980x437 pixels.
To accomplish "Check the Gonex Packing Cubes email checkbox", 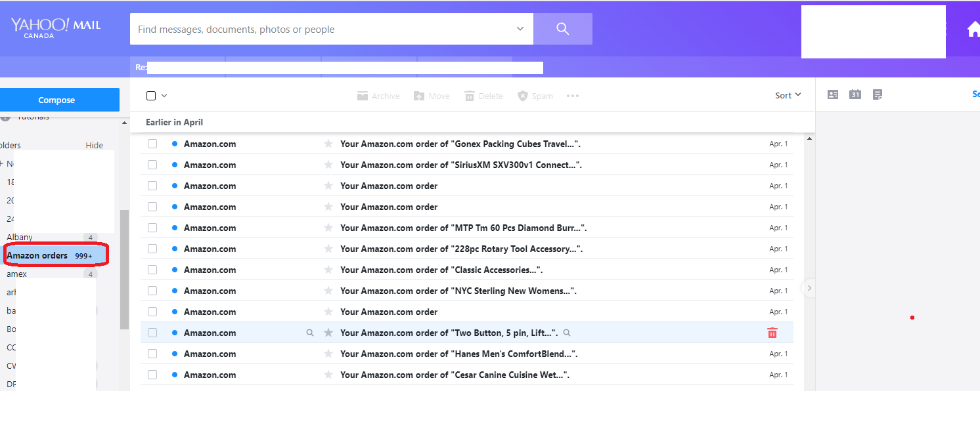I will [x=152, y=144].
